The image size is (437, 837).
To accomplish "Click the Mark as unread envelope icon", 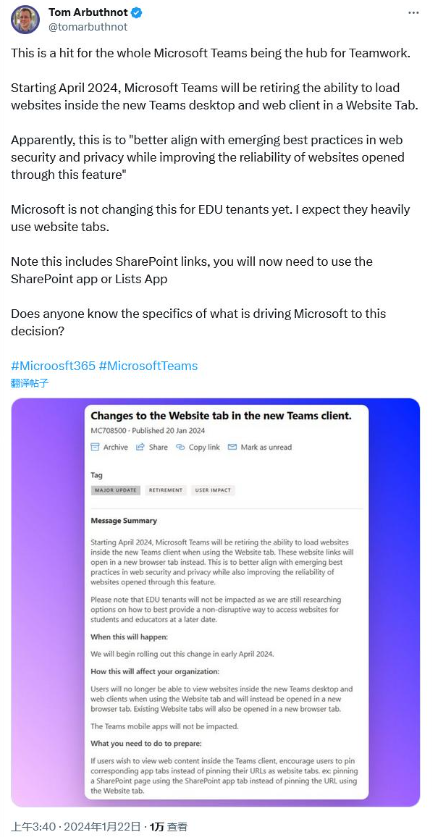I will pyautogui.click(x=232, y=447).
